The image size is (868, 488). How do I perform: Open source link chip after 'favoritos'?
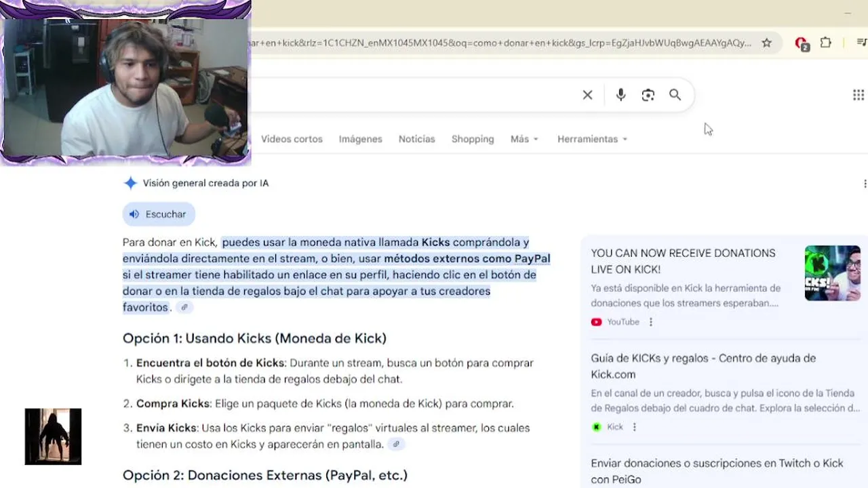[184, 307]
